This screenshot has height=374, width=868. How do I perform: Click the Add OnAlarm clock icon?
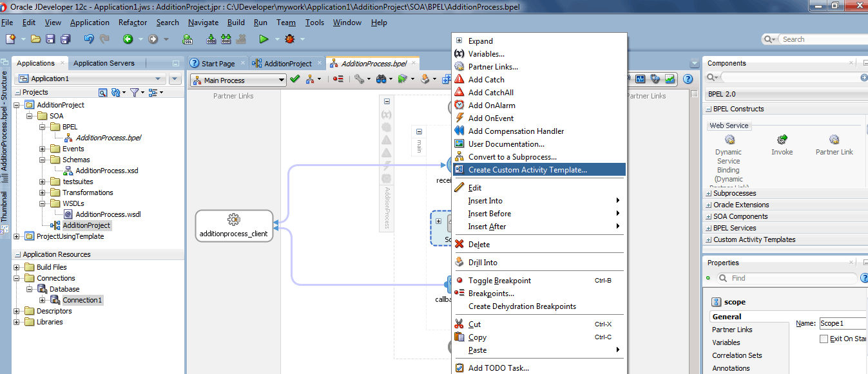point(459,105)
